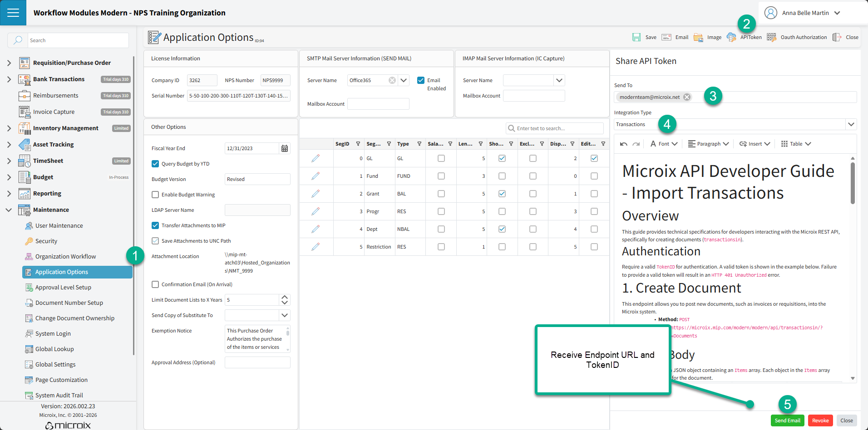Expand the Paragraph formatting dropdown
The image size is (868, 430).
pyautogui.click(x=709, y=144)
